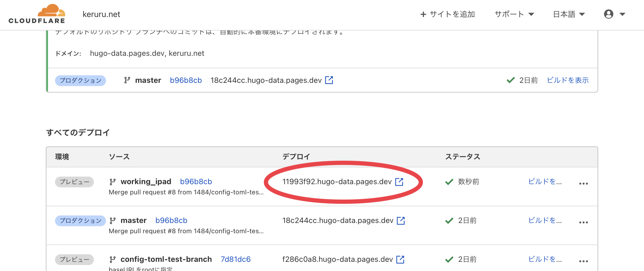This screenshot has width=644, height=271.
Task: Click プロダクション badge in deployments table
Action: pos(80,221)
